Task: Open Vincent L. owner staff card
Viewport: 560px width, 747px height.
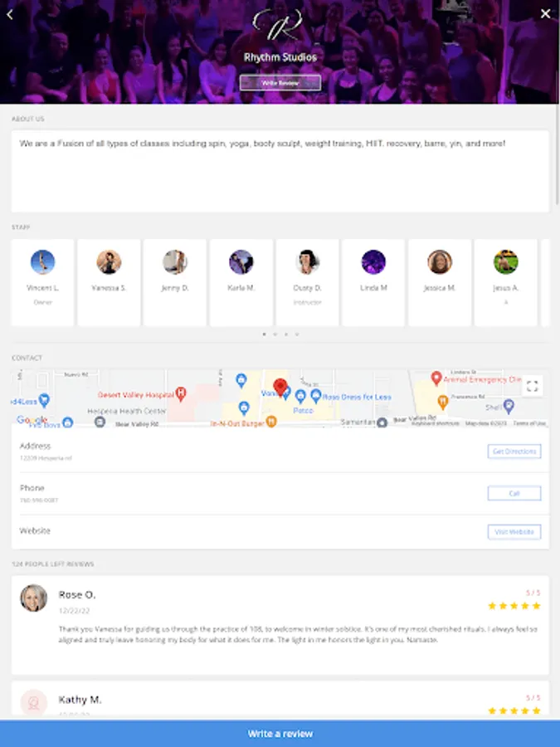Action: pyautogui.click(x=43, y=282)
